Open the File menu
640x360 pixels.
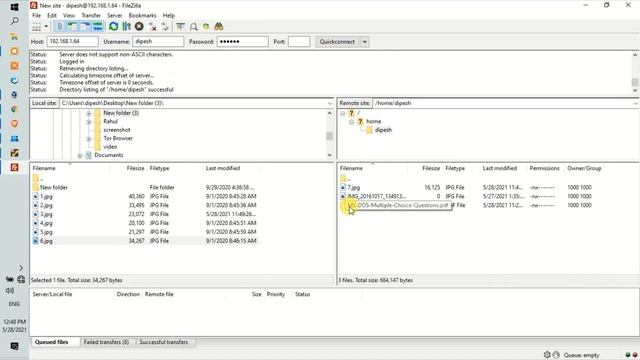point(36,16)
